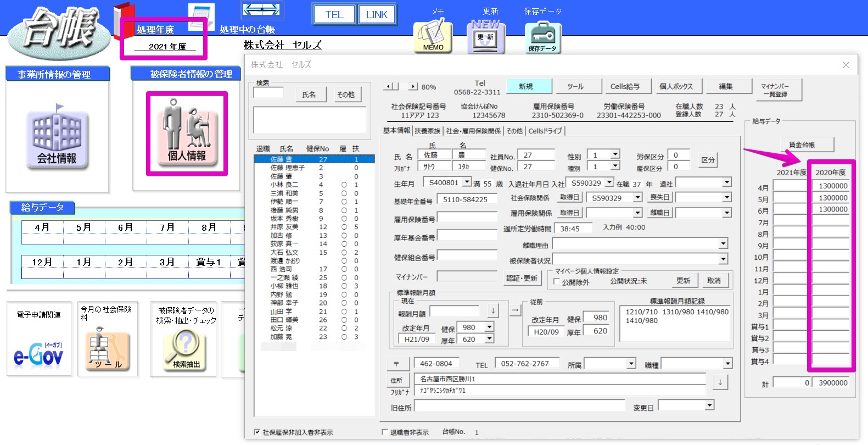Click the left-right arrows switch icon
The width and height of the screenshot is (868, 445).
pos(261,9)
